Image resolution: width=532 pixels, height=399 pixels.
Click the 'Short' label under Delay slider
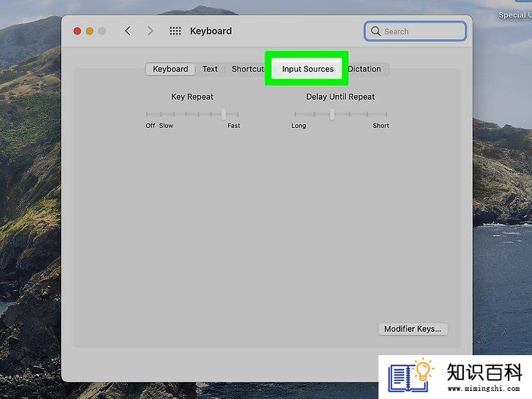tap(381, 126)
